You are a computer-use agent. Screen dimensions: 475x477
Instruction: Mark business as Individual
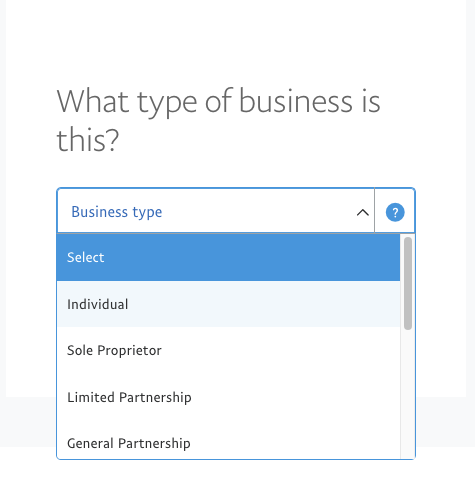coord(228,304)
